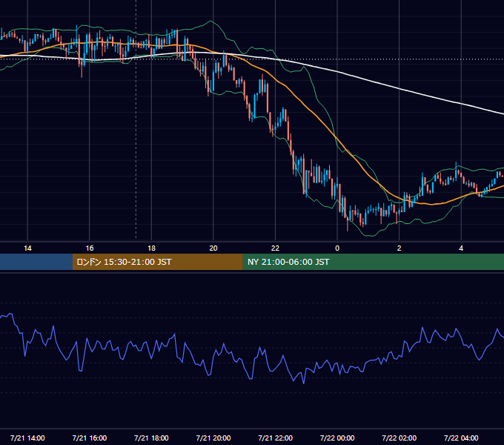Click the 7/22 02:00 indicator axis label
Image resolution: width=504 pixels, height=445 pixels.
pos(399,438)
